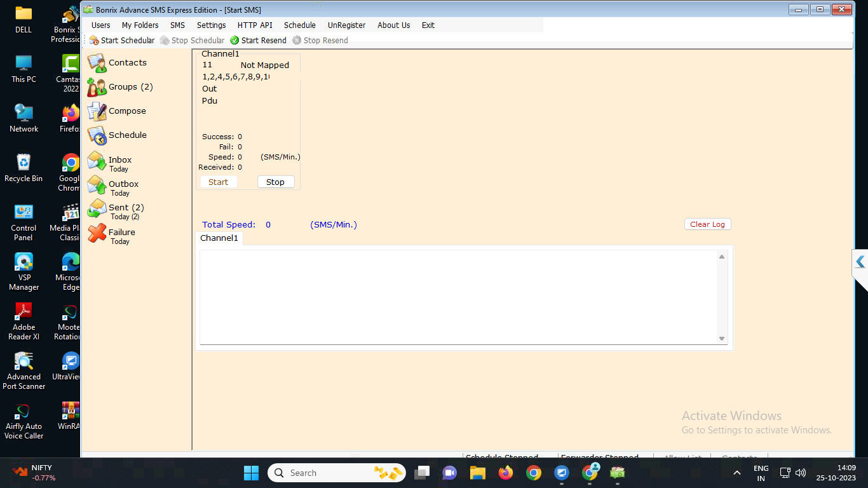Viewport: 868px width, 488px height.
Task: Click the blue side panel chevron
Action: point(860,262)
